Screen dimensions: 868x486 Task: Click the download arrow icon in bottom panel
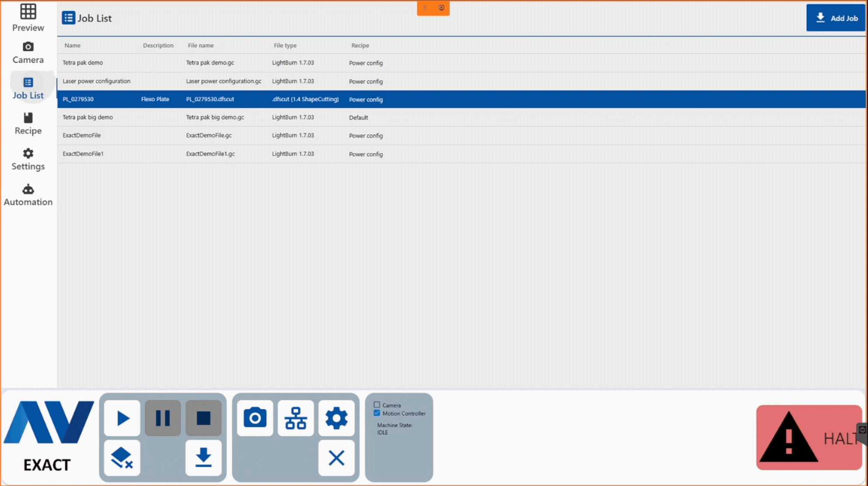(203, 458)
